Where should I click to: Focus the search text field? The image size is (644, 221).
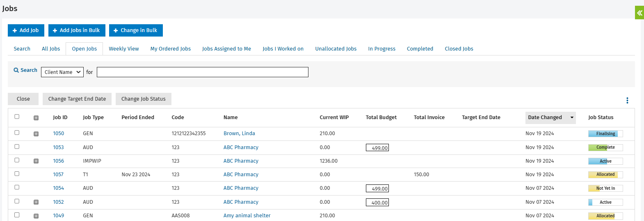(203, 72)
